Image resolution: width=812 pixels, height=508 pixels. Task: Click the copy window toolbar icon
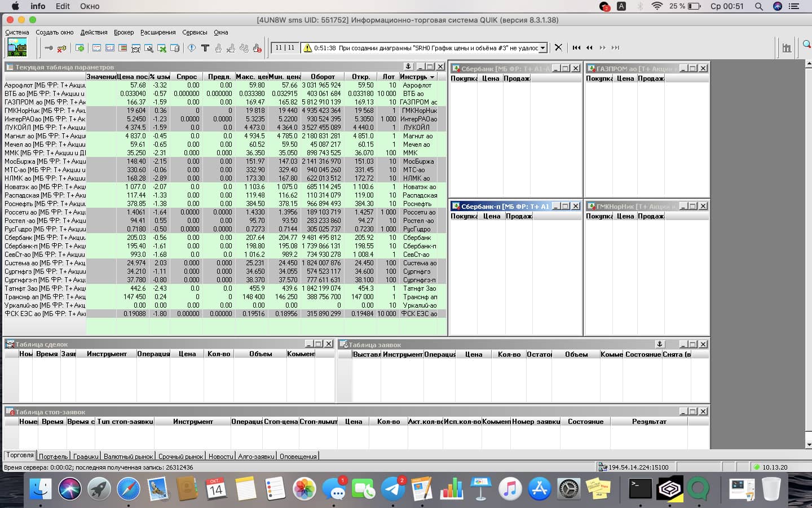pos(175,48)
